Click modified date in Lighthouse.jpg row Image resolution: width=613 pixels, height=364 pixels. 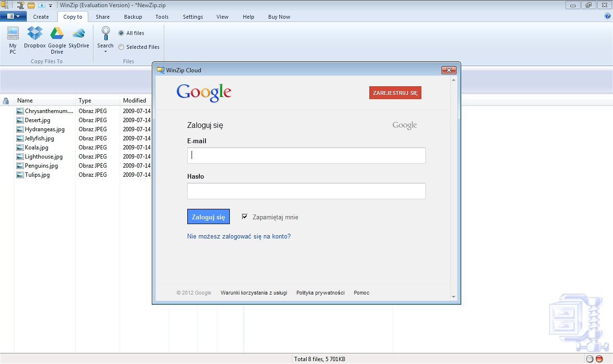[136, 157]
